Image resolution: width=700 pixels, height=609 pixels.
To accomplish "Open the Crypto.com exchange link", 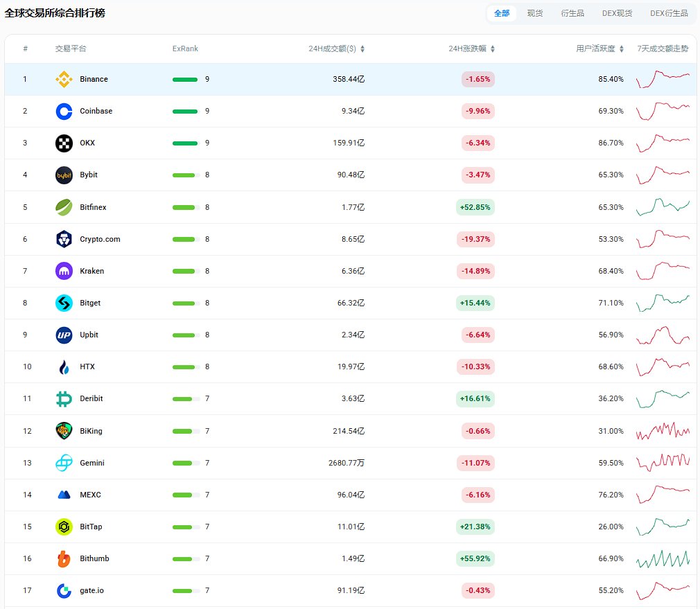I will pos(100,239).
